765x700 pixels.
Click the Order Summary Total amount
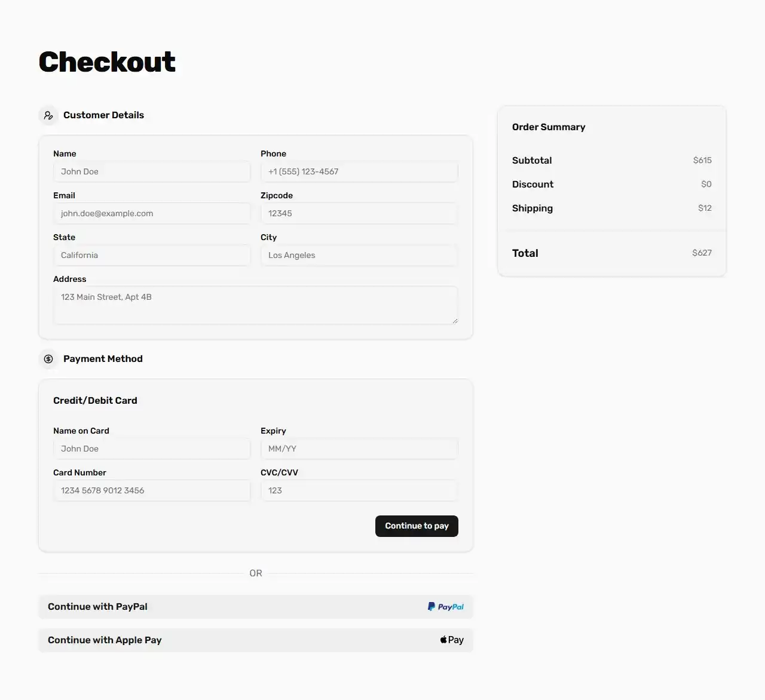click(702, 253)
